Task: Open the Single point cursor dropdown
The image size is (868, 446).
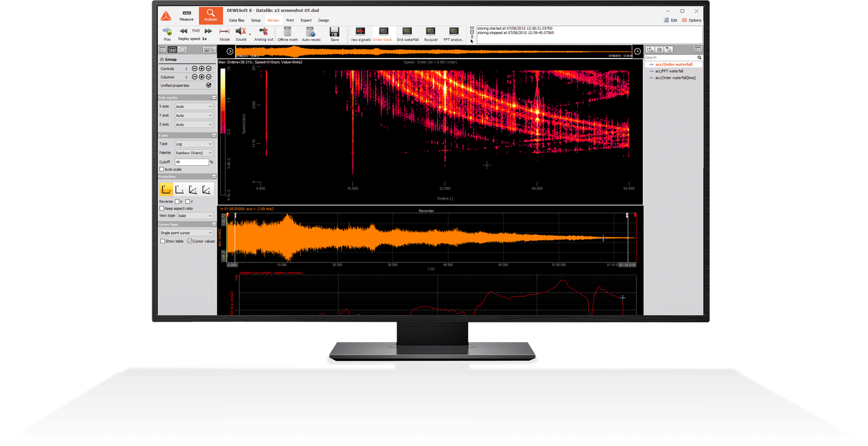Action: (x=186, y=233)
